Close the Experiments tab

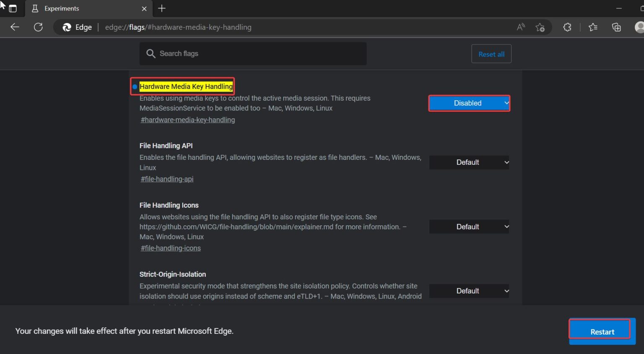tap(144, 8)
